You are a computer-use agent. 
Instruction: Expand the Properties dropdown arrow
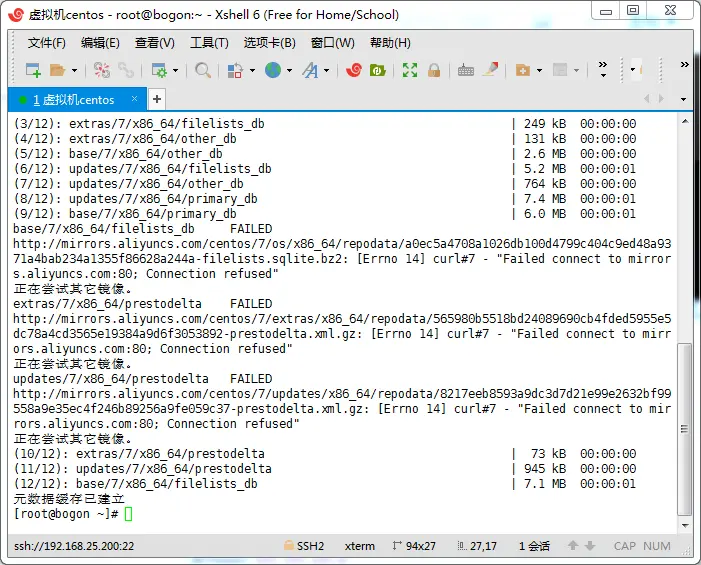coord(175,70)
